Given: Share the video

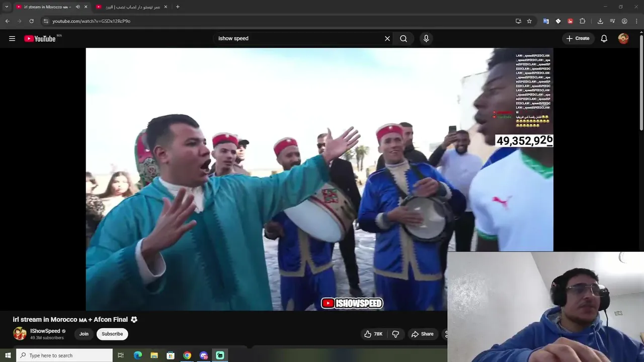Looking at the screenshot, I should click(x=422, y=334).
